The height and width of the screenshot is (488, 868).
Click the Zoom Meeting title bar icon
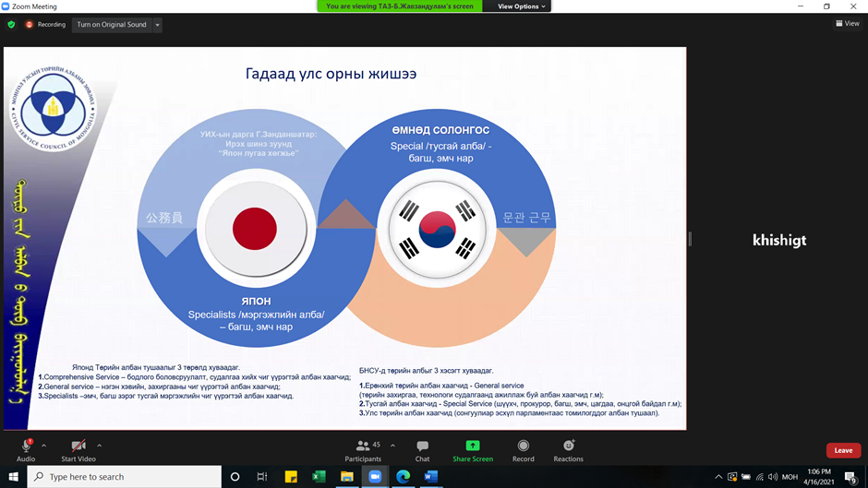click(6, 6)
